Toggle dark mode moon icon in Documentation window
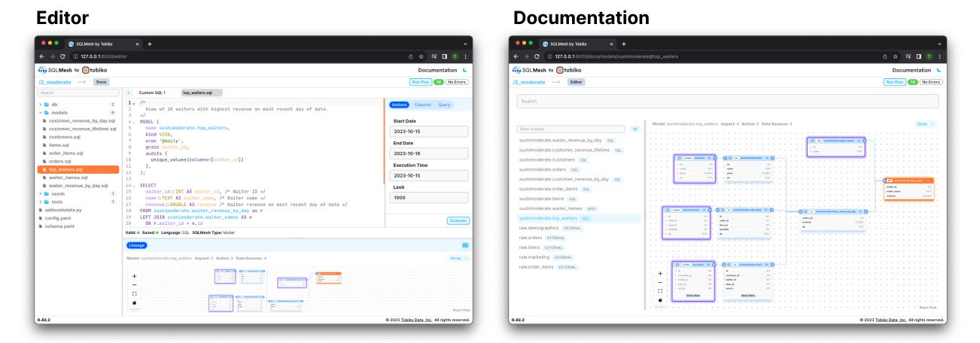Viewport: 980px width, 343px height. coord(939,69)
